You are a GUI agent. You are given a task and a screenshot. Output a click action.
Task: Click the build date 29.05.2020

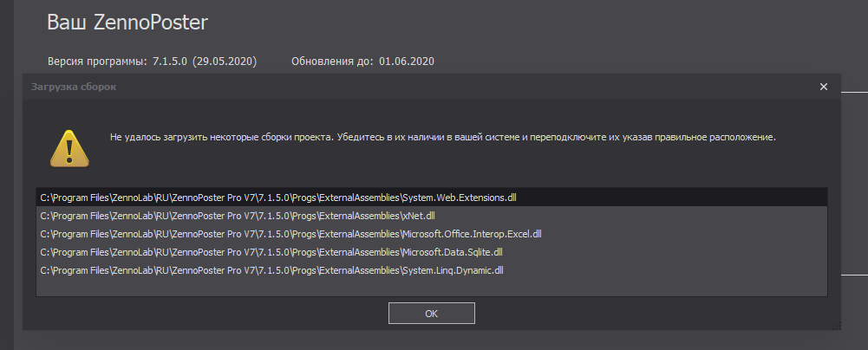coord(225,62)
